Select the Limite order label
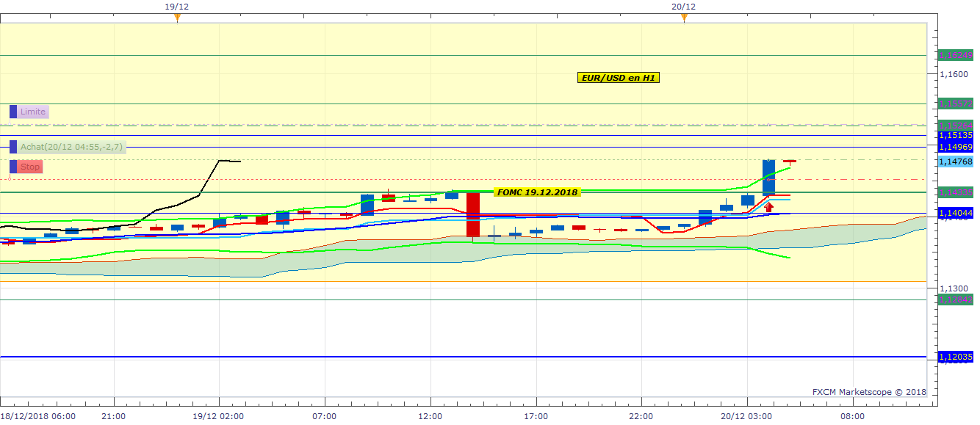The height and width of the screenshot is (425, 980). pyautogui.click(x=33, y=112)
